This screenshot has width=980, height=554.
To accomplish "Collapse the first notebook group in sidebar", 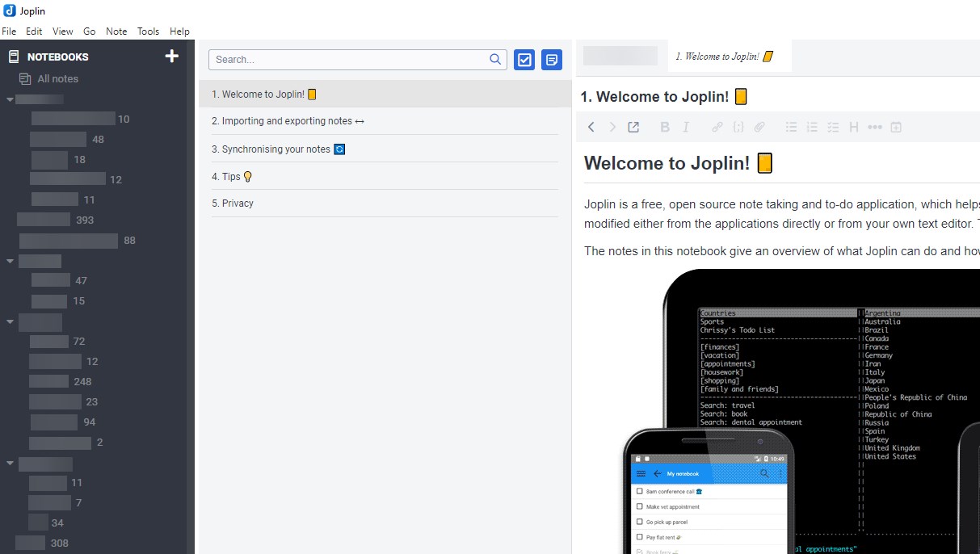I will coord(10,99).
